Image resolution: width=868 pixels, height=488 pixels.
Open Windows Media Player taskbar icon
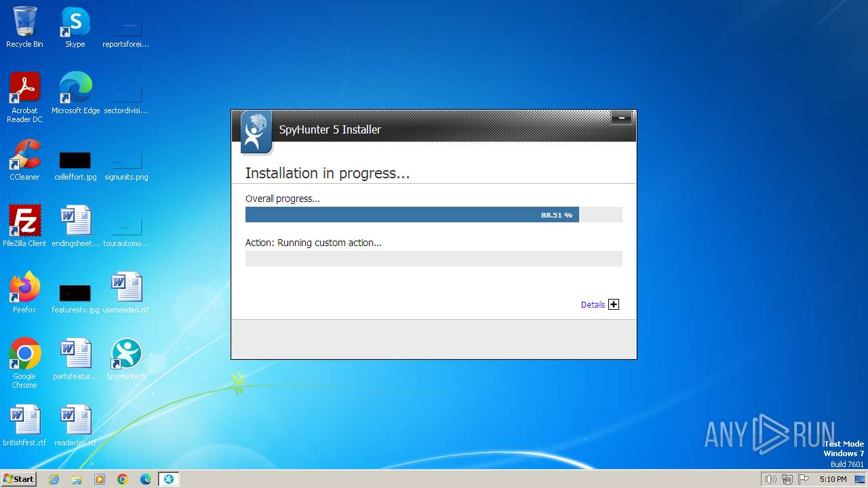100,479
